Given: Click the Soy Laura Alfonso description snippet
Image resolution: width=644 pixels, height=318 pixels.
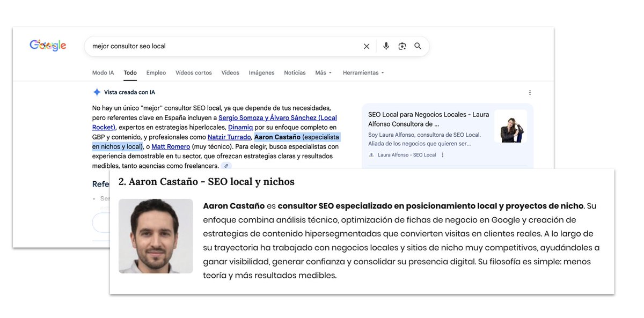Looking at the screenshot, I should pos(425,139).
